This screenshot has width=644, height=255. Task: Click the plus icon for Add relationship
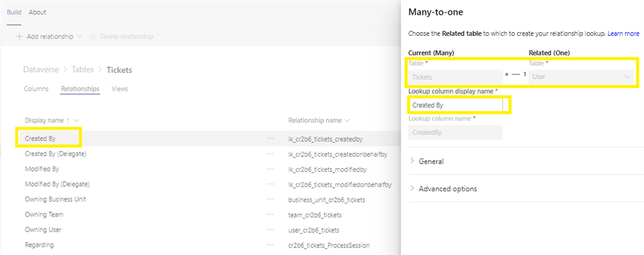coord(19,37)
